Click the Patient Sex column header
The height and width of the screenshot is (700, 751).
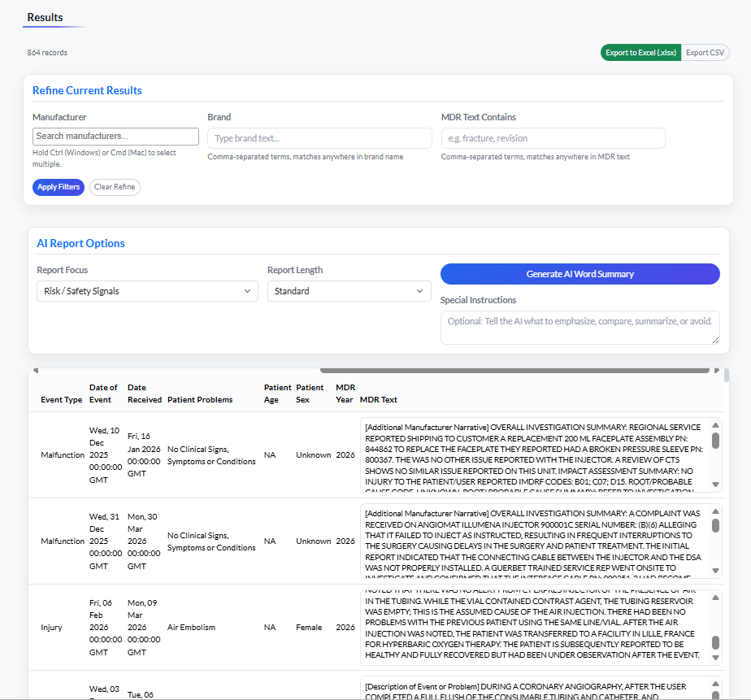click(310, 393)
